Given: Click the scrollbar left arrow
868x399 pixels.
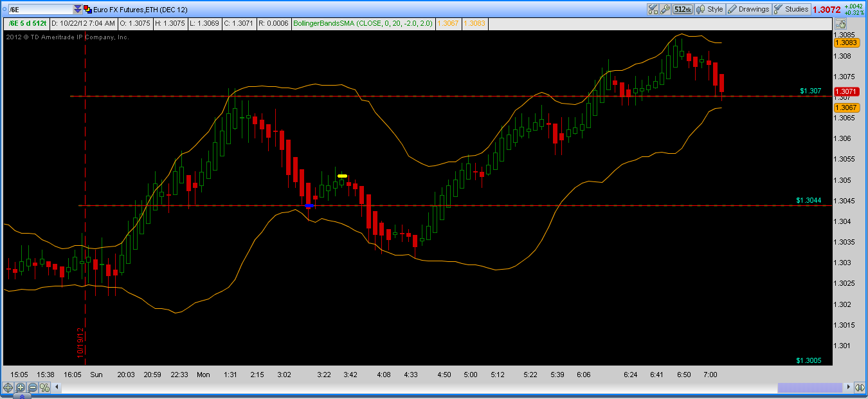Looking at the screenshot, I should (x=57, y=387).
